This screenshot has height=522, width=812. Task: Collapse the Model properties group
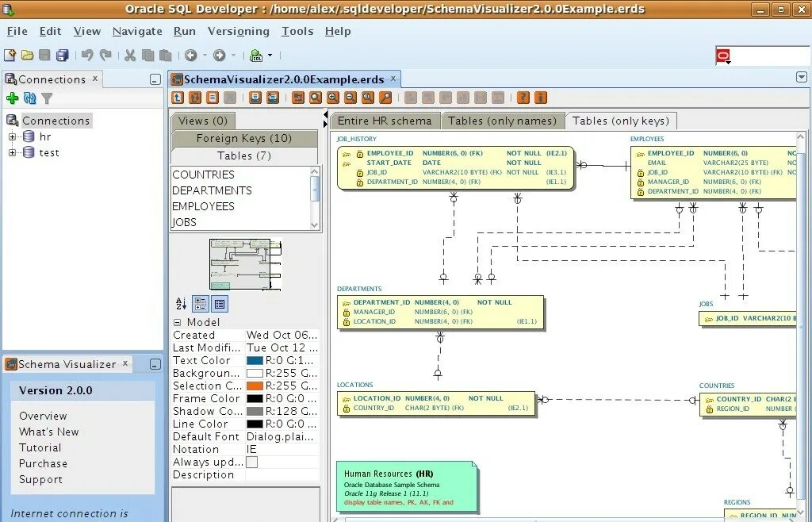pos(177,322)
